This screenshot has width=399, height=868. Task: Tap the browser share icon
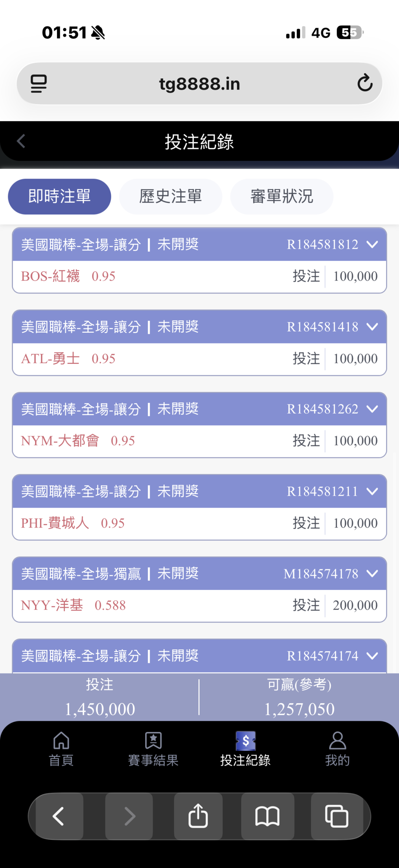coord(198,816)
